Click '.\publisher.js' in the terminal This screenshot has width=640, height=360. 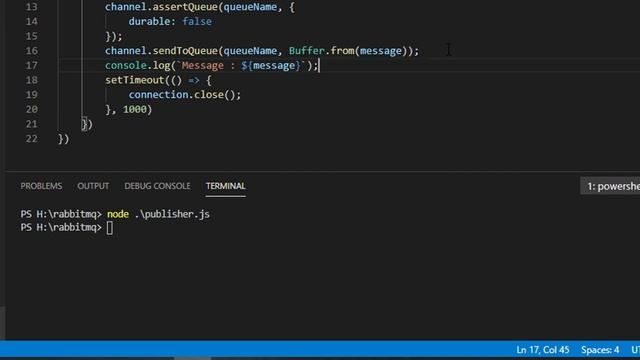tap(172, 214)
